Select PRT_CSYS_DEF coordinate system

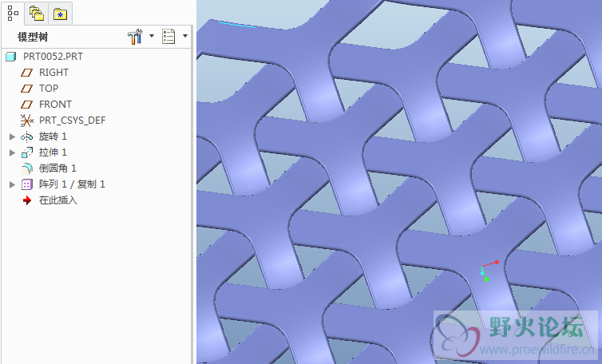[72, 121]
